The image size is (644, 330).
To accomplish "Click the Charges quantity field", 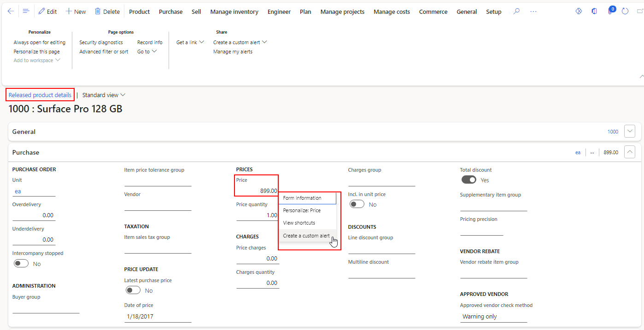I will [258, 283].
